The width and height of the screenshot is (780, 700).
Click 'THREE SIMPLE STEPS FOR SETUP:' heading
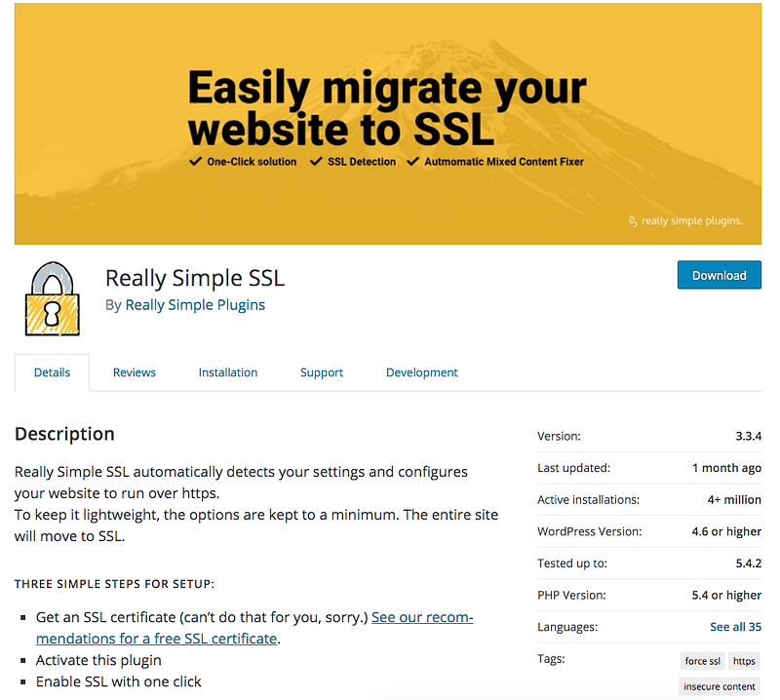114,584
